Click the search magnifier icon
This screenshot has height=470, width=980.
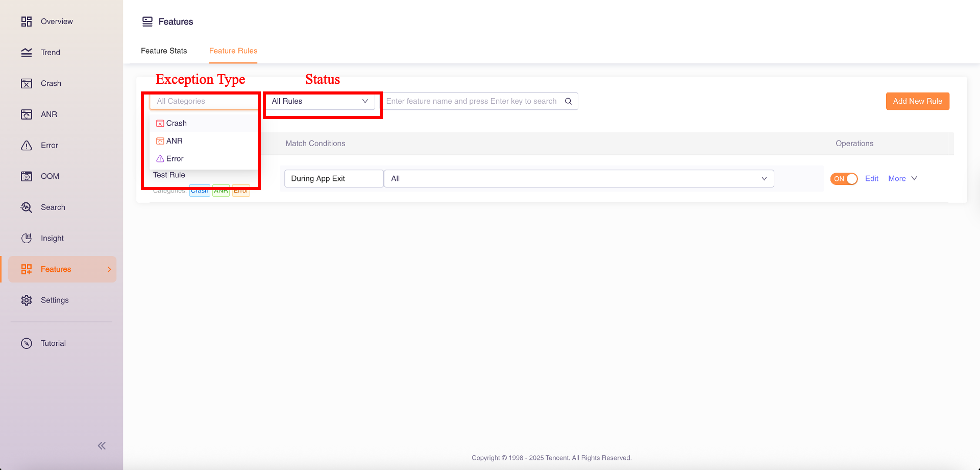pos(568,101)
